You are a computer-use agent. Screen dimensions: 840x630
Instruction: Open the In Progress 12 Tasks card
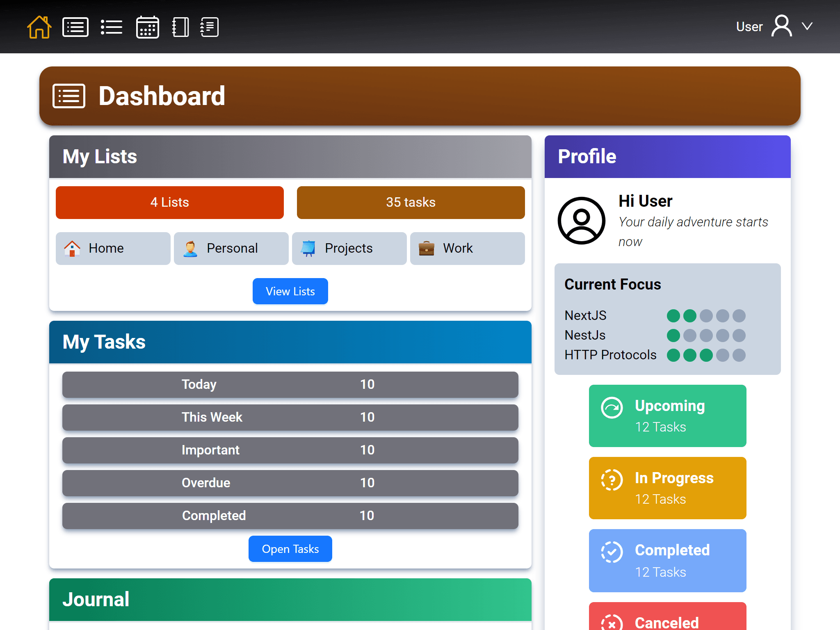(x=668, y=488)
